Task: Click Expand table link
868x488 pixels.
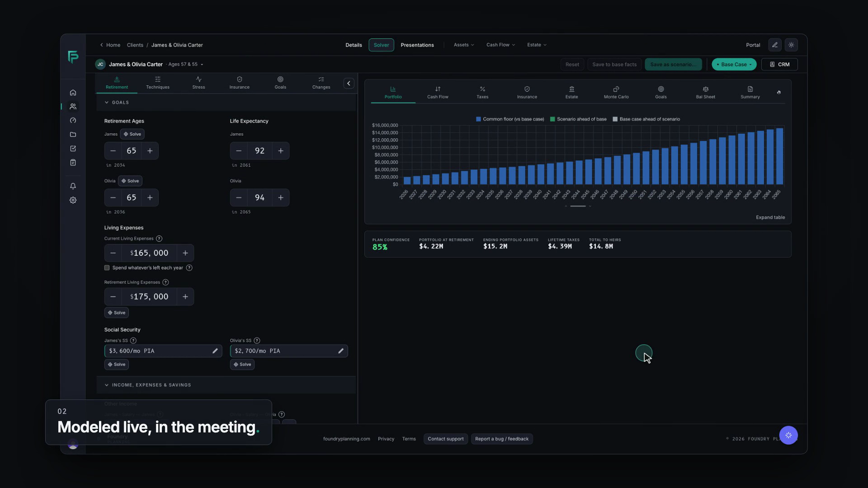Action: (x=770, y=217)
